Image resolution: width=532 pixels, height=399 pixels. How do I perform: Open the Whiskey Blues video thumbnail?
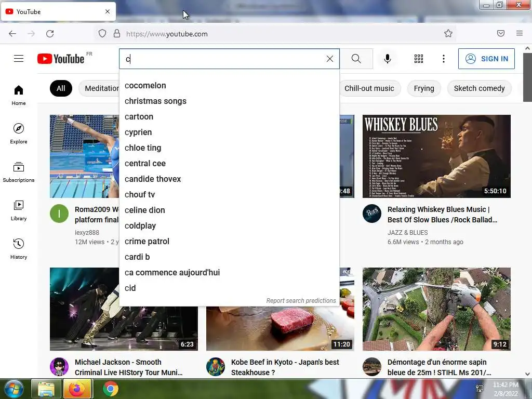[x=436, y=156]
